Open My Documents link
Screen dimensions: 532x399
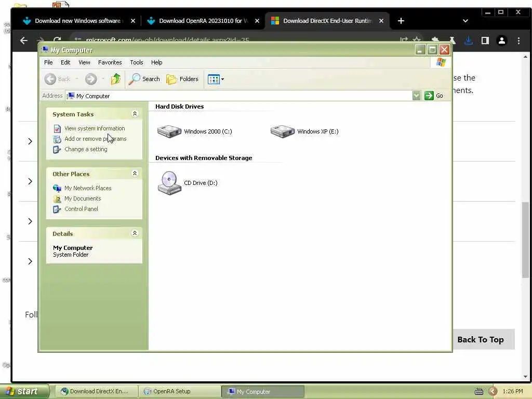pos(83,198)
